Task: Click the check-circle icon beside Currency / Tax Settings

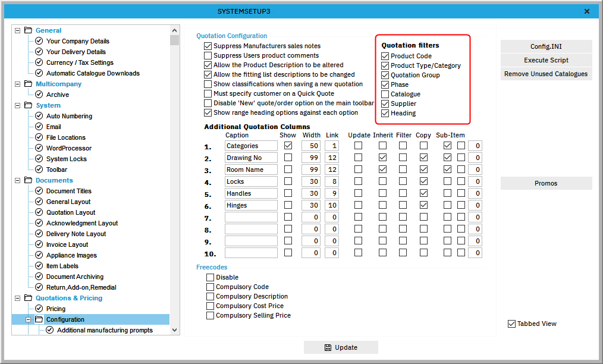Action: tap(39, 62)
